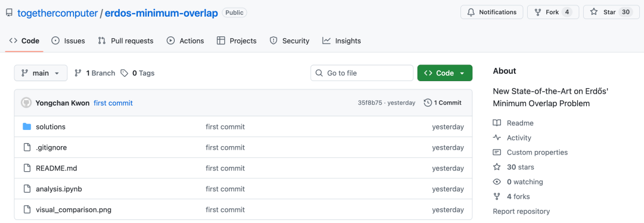
Task: Click Report repository link
Action: [521, 212]
